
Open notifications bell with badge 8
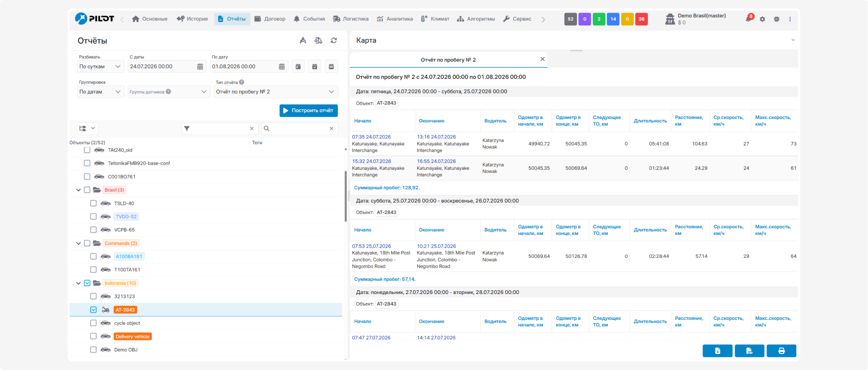(749, 19)
